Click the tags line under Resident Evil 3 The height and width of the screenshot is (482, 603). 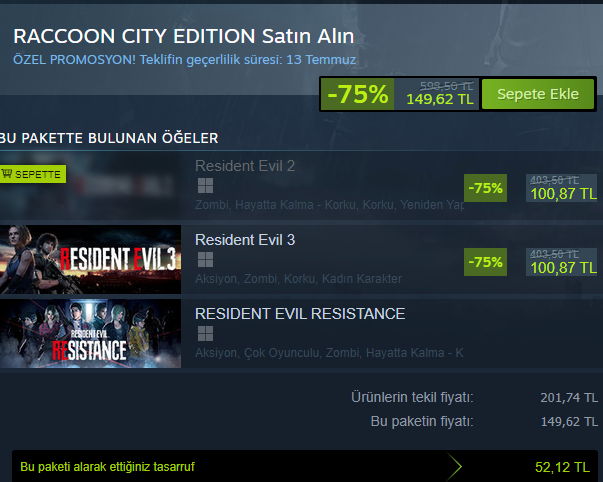tap(298, 279)
